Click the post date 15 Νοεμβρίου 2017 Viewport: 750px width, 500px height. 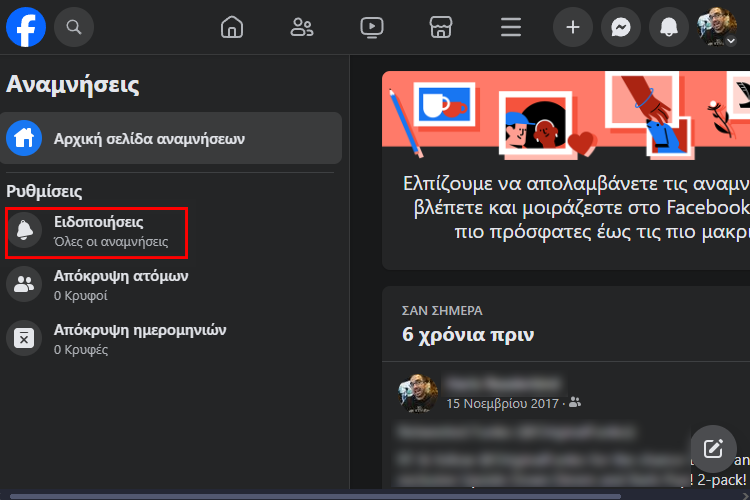click(503, 403)
